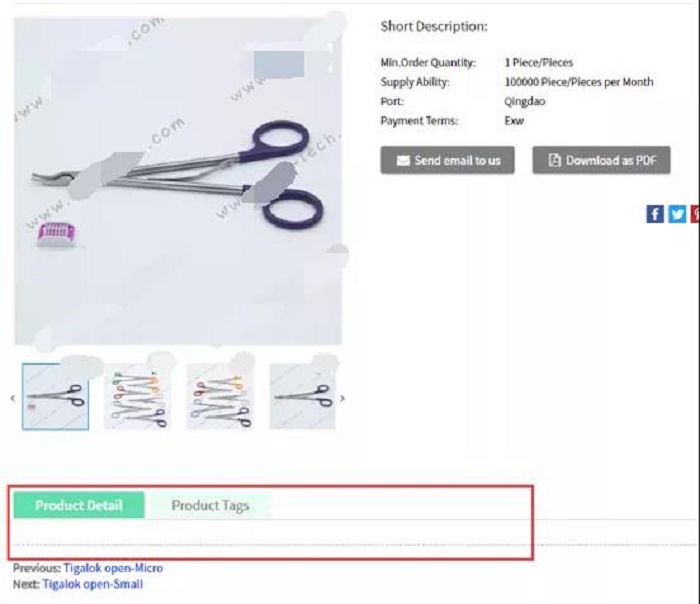Screen dimensions: 700x604
Task: Show next thumbnails with right arrow
Action: click(342, 398)
